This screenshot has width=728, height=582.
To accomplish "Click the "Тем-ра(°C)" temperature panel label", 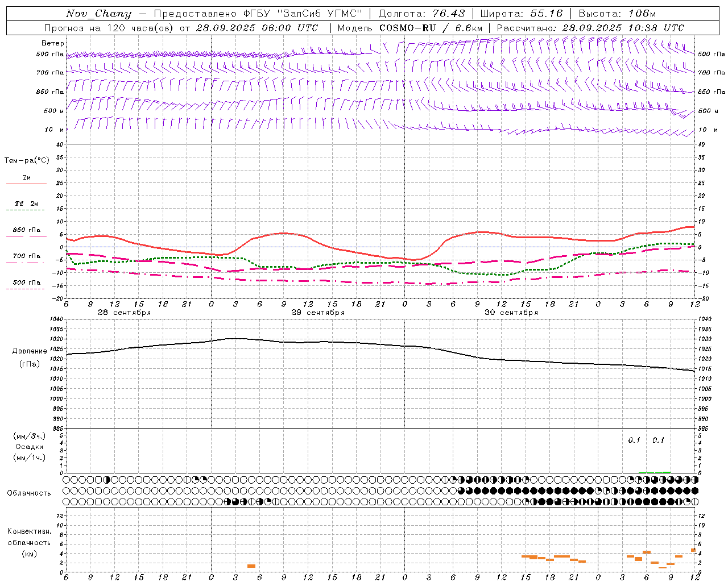I will coord(27,161).
